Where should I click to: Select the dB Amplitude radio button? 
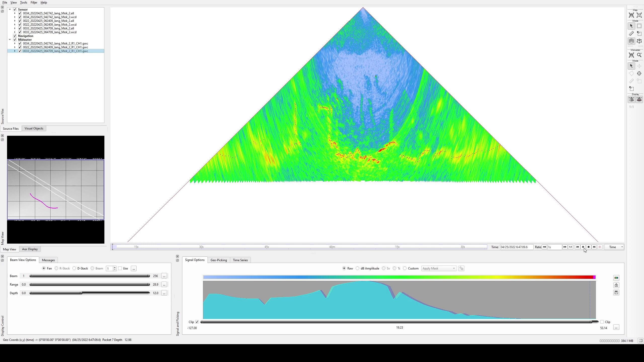[357, 268]
